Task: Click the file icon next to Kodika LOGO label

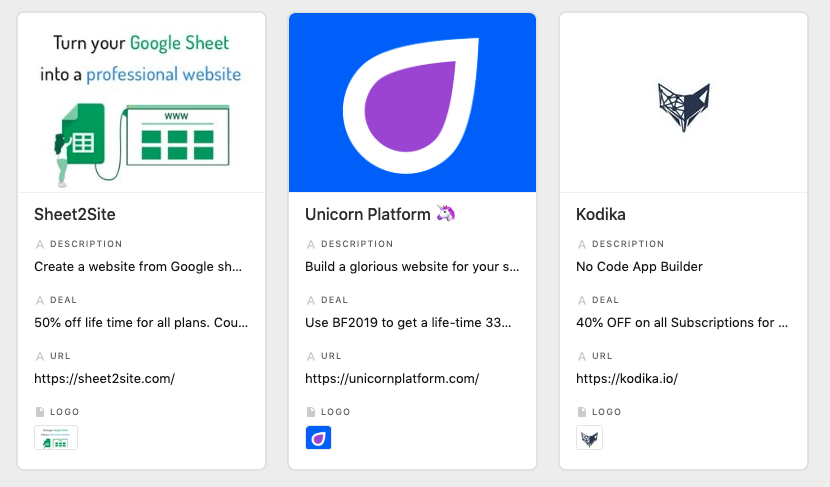Action: [582, 412]
